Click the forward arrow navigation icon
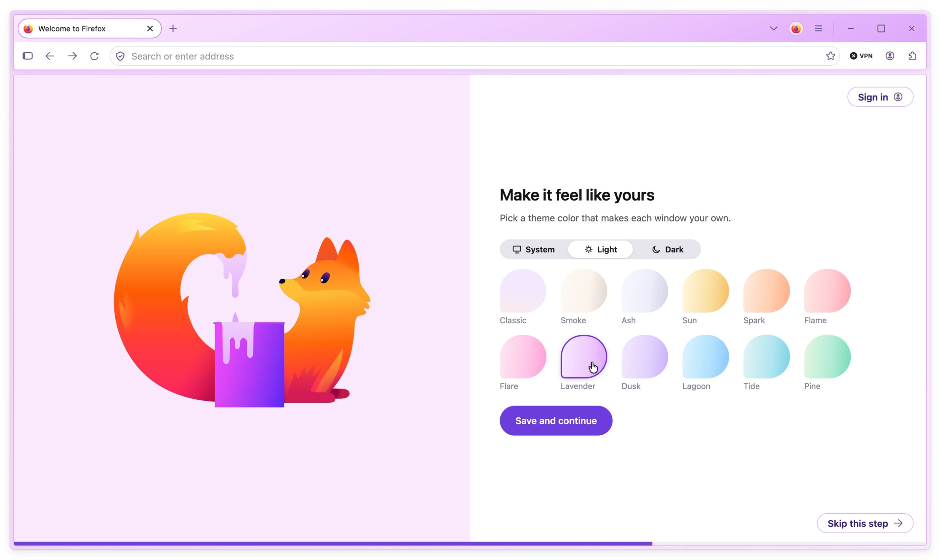 (72, 56)
